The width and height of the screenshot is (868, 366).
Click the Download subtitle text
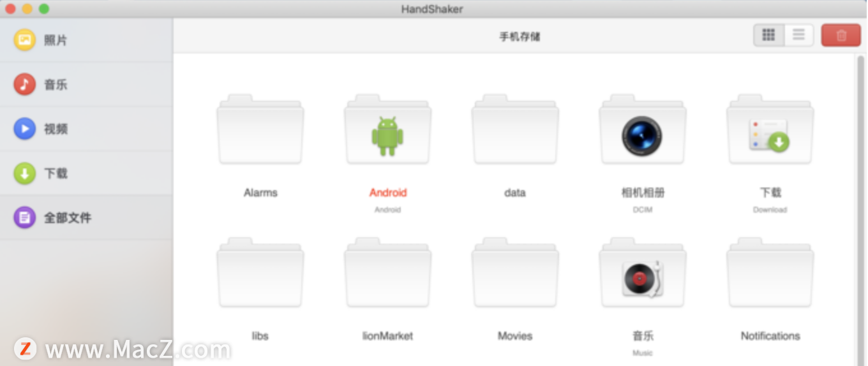(770, 210)
